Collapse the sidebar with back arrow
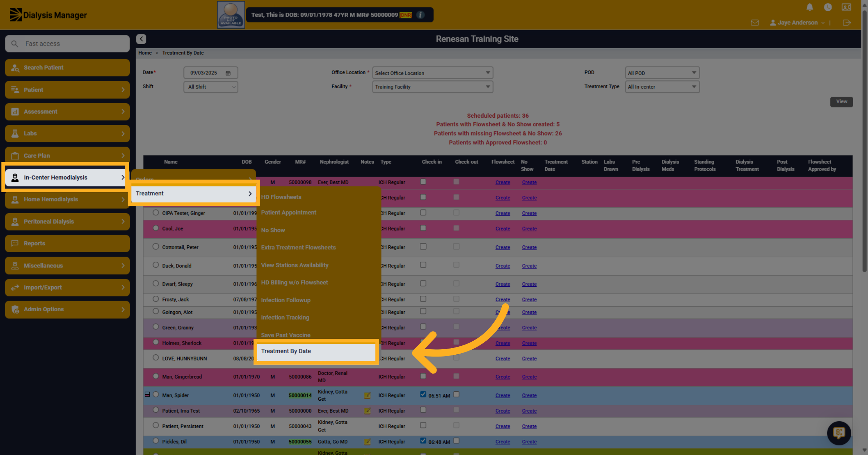868x455 pixels. pyautogui.click(x=141, y=39)
